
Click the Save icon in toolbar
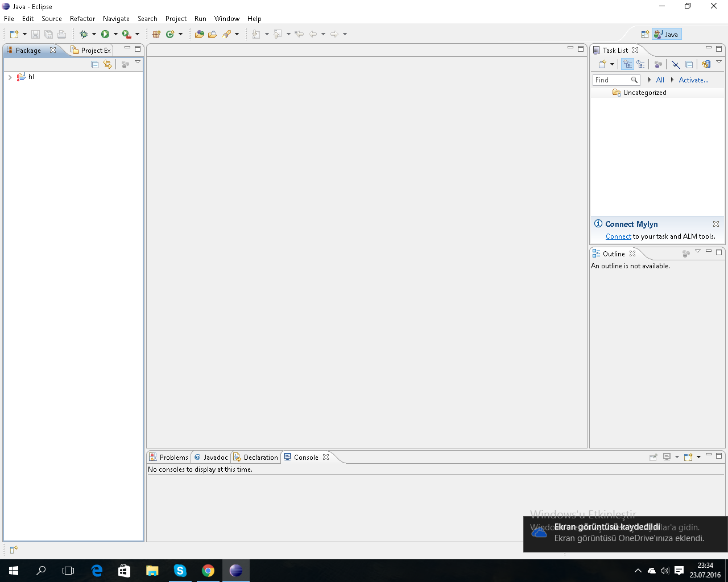(x=35, y=34)
